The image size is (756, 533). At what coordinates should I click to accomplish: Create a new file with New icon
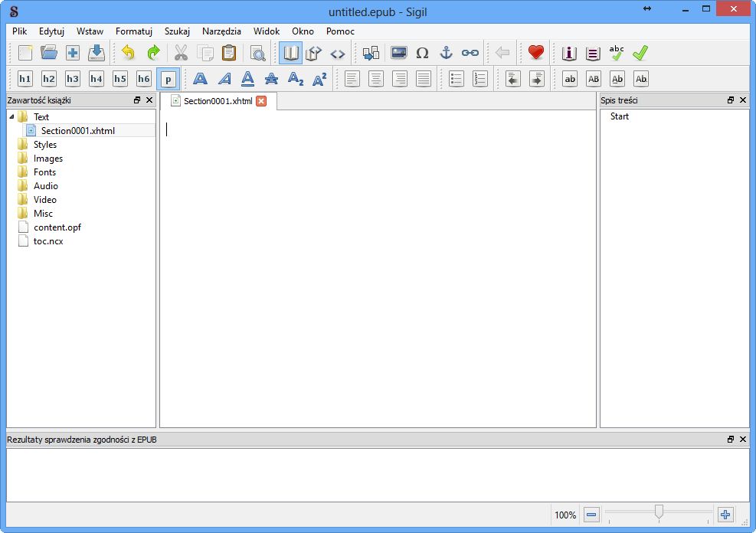pyautogui.click(x=25, y=53)
